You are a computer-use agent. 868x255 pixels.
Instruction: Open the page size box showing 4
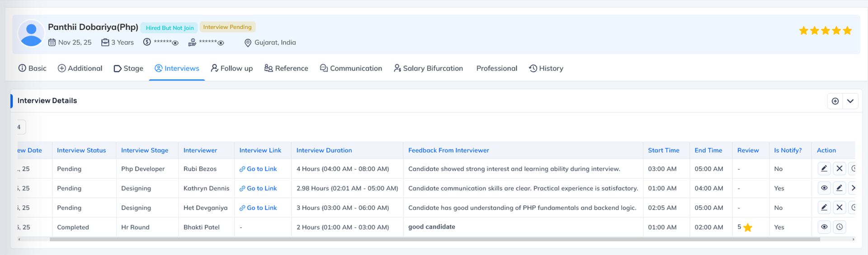click(20, 127)
